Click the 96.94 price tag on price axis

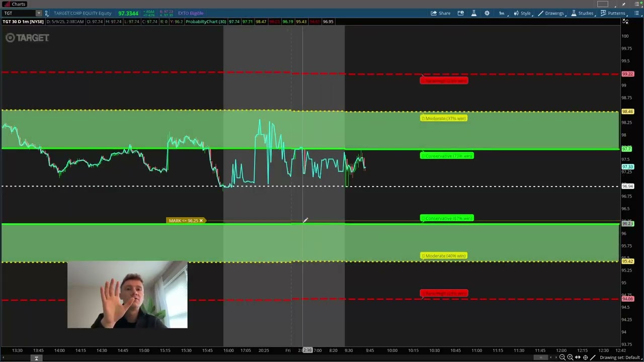(627, 187)
